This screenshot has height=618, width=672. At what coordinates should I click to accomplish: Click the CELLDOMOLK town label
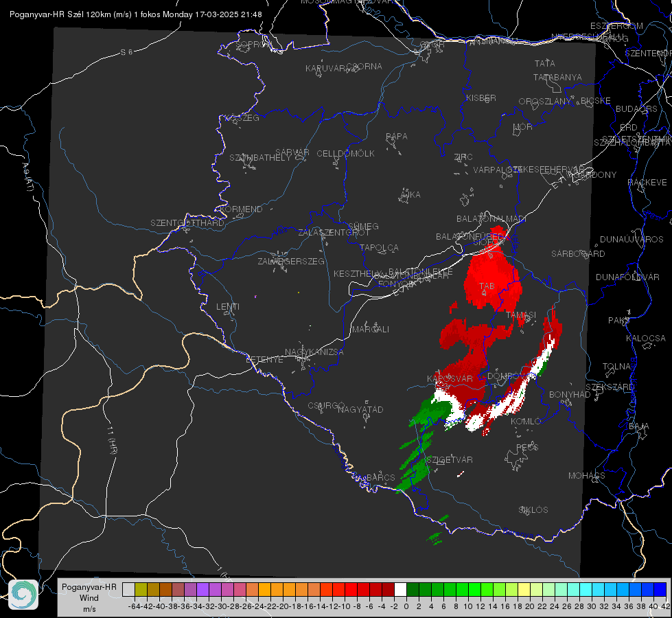(345, 154)
